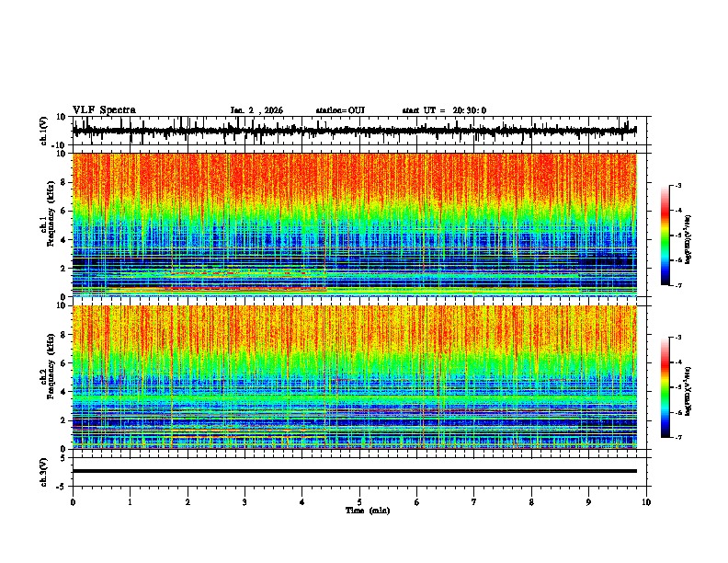Click the "VLF Spectra" plot title
This screenshot has width=728, height=563.
click(104, 110)
